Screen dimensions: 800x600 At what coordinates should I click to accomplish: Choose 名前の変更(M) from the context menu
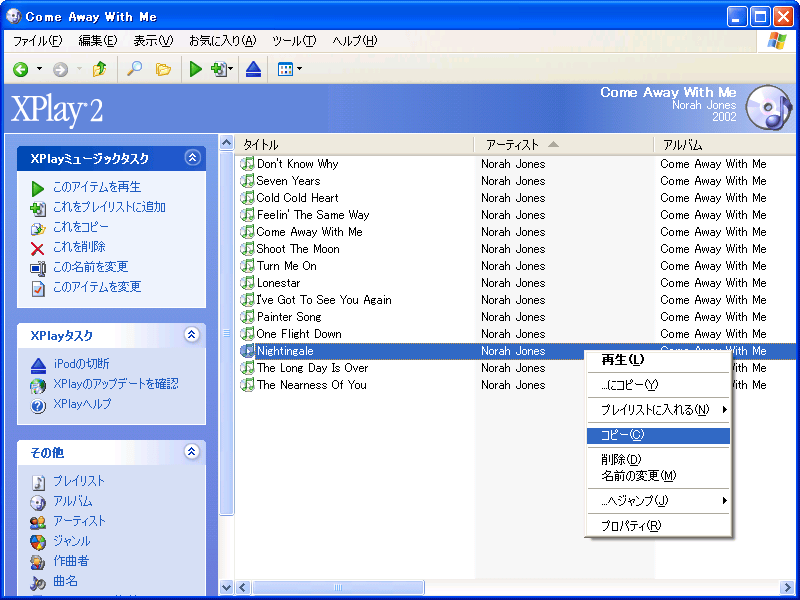coord(658,476)
